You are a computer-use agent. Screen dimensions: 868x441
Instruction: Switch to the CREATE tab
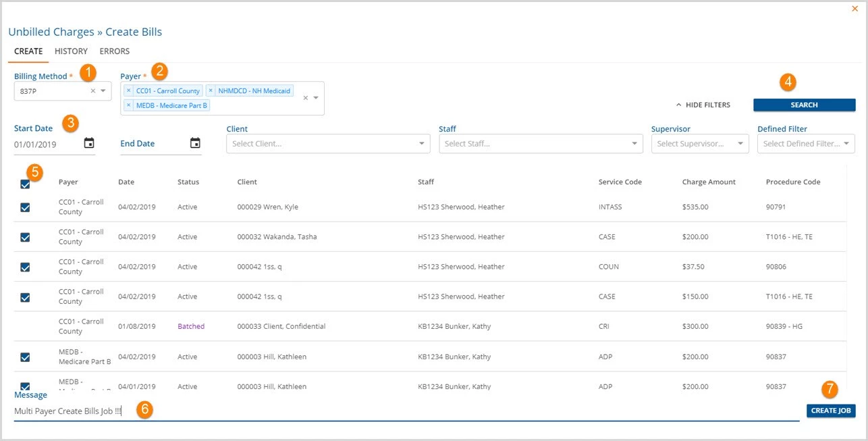28,51
